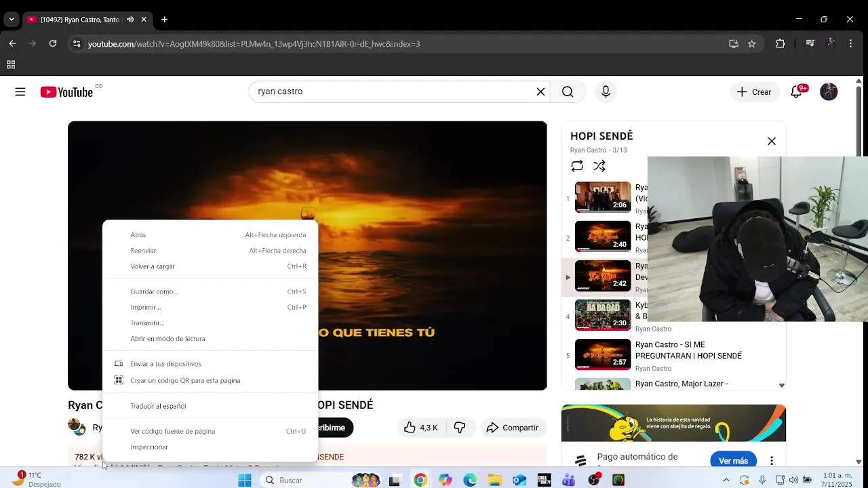Screen dimensions: 868x488
Task: Click the Crear button
Action: (754, 92)
